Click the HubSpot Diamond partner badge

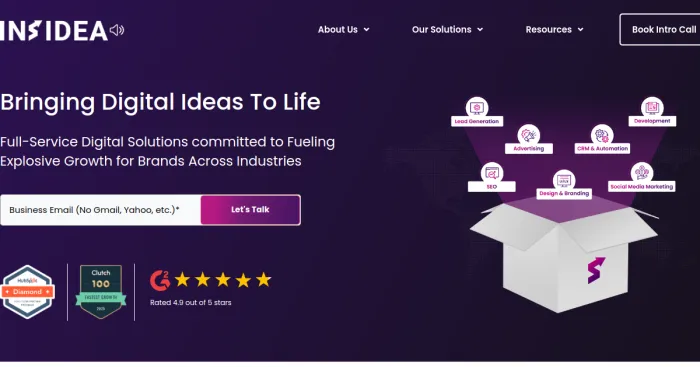(x=28, y=292)
